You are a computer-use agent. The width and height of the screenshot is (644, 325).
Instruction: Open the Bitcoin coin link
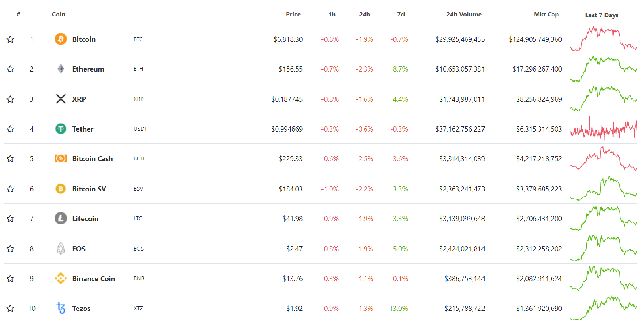[84, 39]
